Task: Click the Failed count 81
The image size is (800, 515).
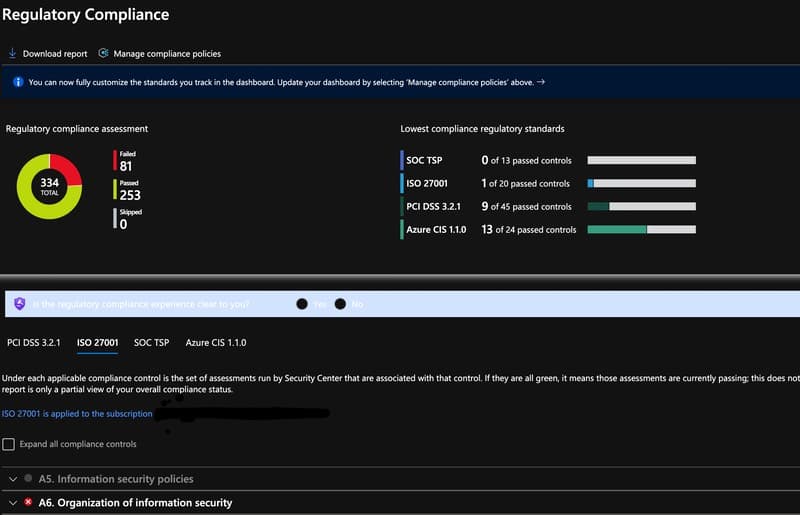Action: pos(126,166)
